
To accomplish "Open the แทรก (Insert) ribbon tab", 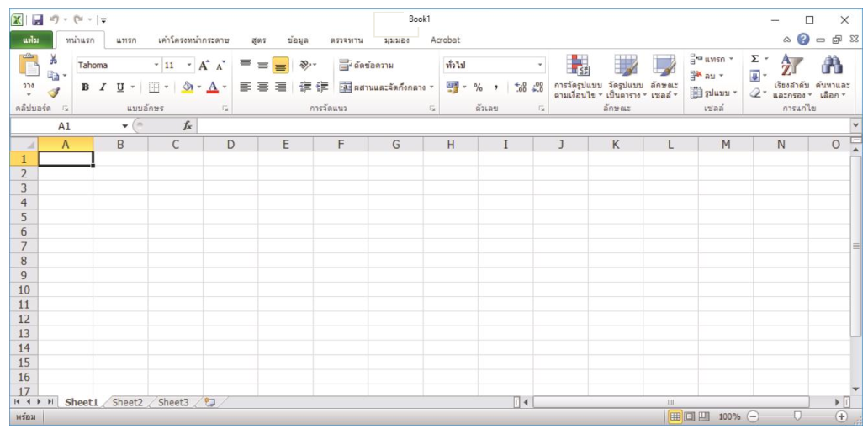I will pyautogui.click(x=126, y=40).
